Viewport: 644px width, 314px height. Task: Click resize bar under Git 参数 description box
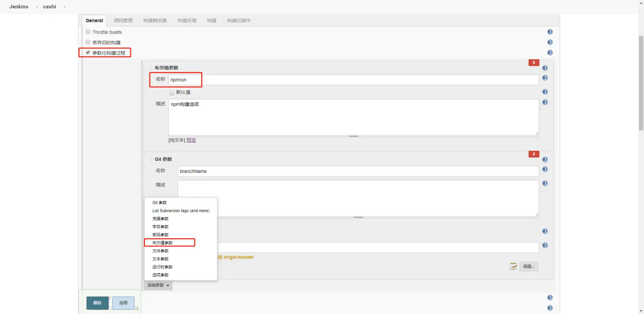(358, 218)
